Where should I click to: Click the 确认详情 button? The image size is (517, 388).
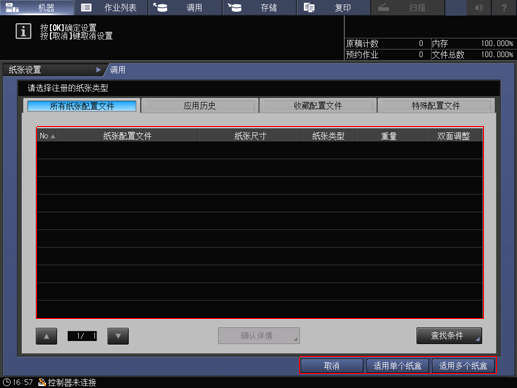pos(259,335)
